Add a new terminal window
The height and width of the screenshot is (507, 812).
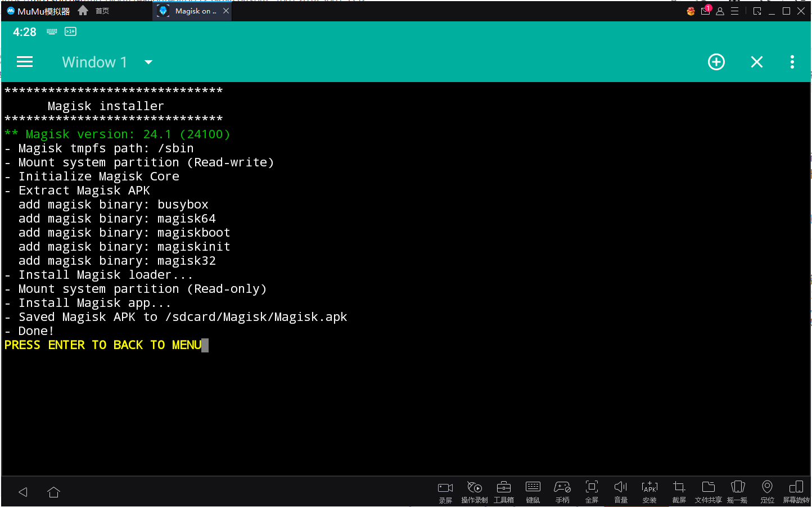point(716,62)
